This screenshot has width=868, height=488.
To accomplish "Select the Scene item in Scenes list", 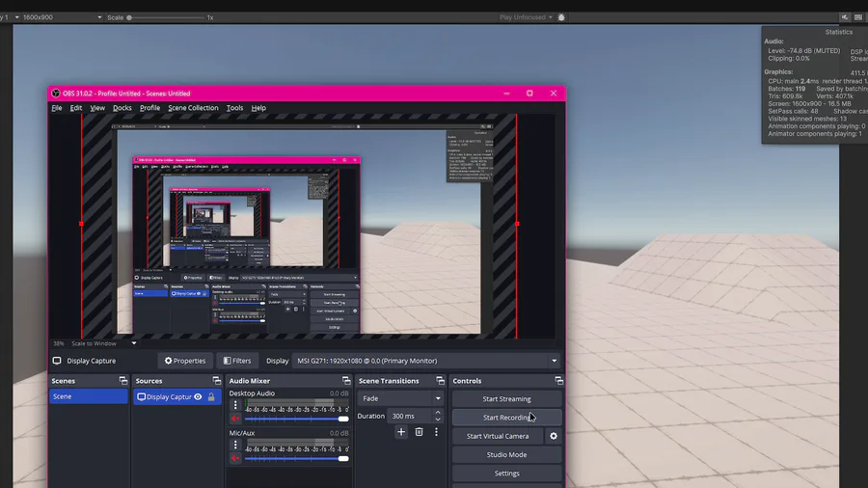I will 89,396.
